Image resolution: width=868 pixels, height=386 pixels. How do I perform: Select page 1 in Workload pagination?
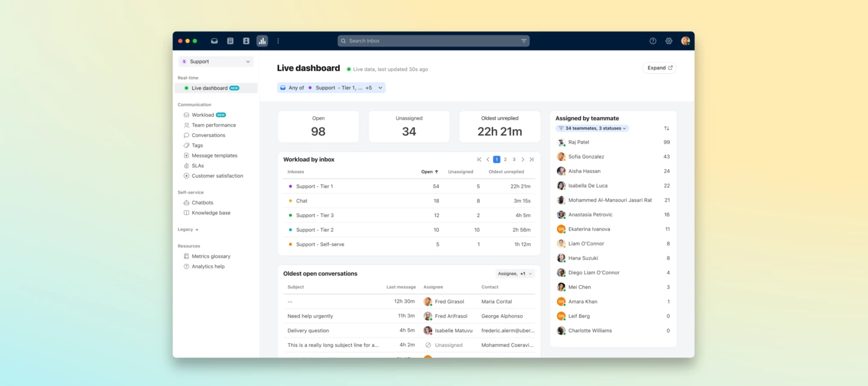point(497,160)
